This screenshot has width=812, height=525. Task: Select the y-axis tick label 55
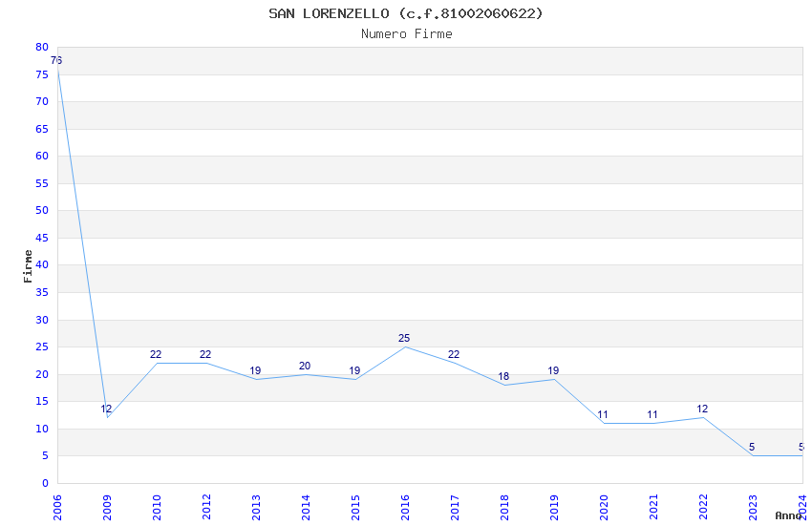[x=42, y=183]
